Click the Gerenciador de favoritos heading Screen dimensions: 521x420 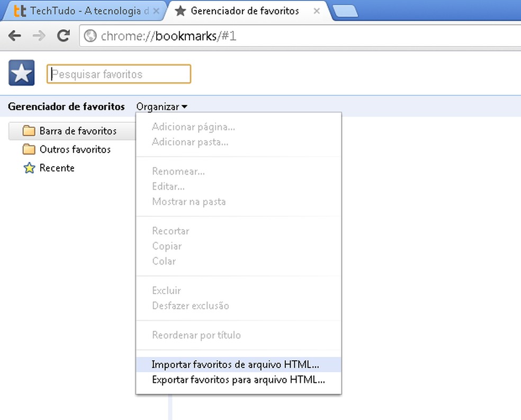point(66,106)
